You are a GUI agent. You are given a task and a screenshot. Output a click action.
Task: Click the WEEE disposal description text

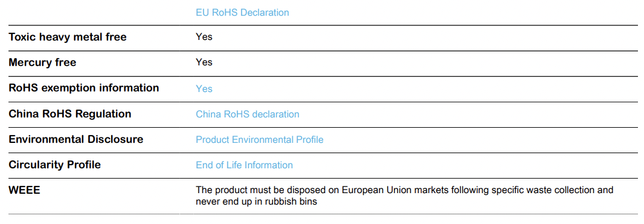pos(405,196)
